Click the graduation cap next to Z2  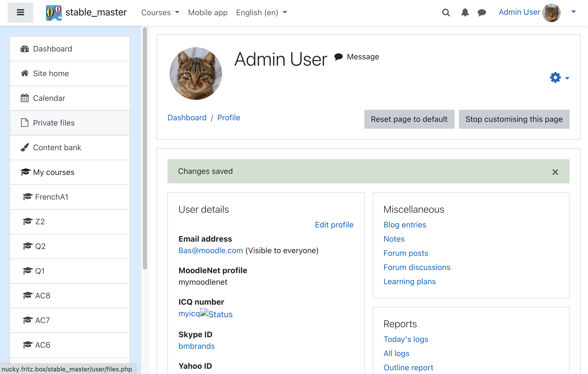tap(28, 221)
